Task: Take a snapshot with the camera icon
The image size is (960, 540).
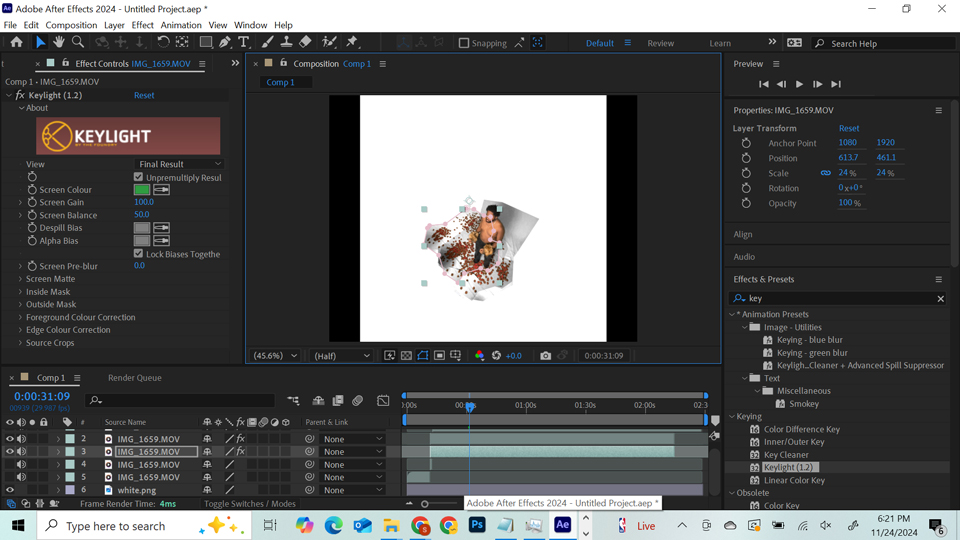Action: tap(545, 356)
